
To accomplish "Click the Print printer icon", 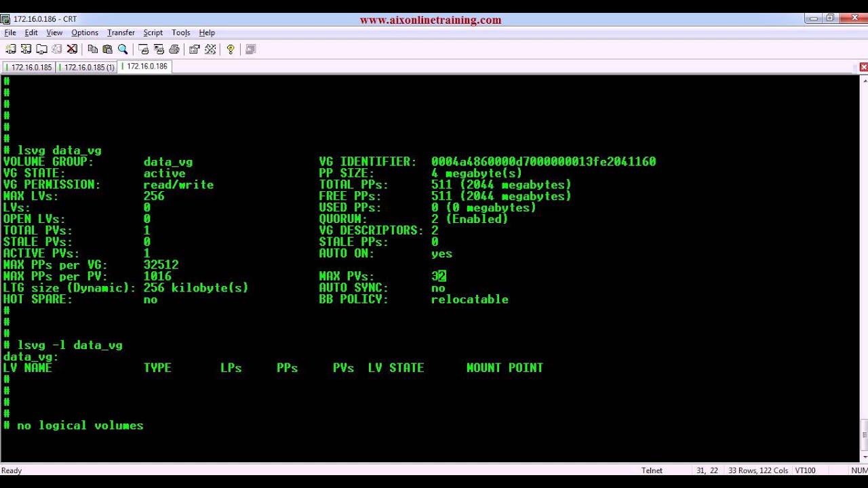I will (x=174, y=49).
